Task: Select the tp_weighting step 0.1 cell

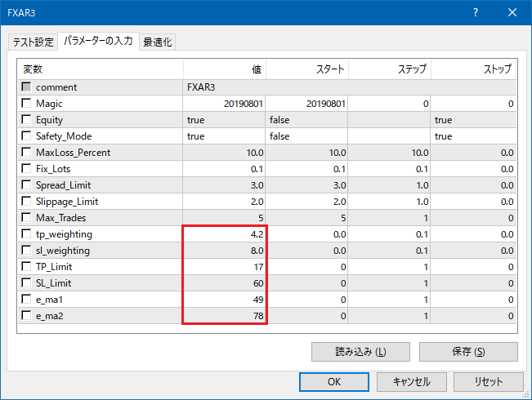Action: tap(389, 234)
